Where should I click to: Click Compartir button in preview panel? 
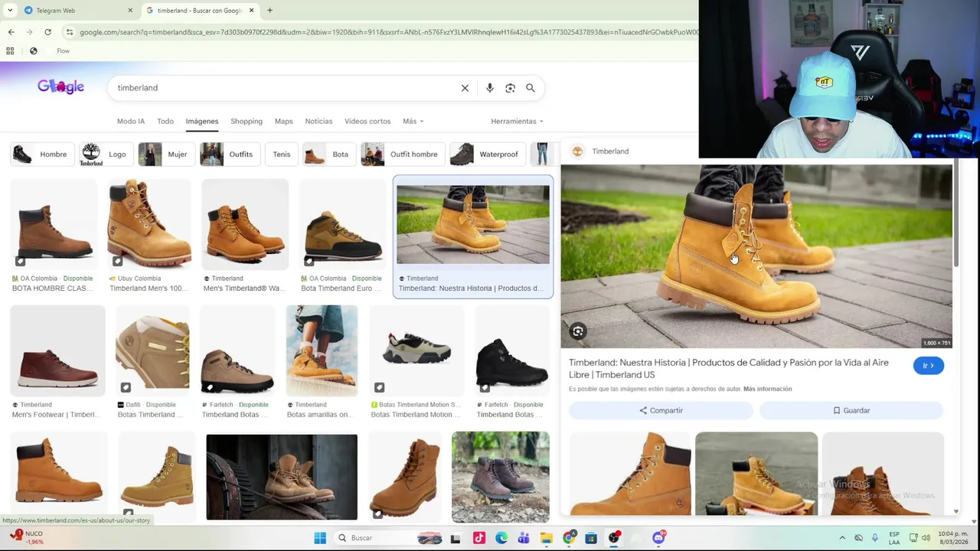coord(661,411)
